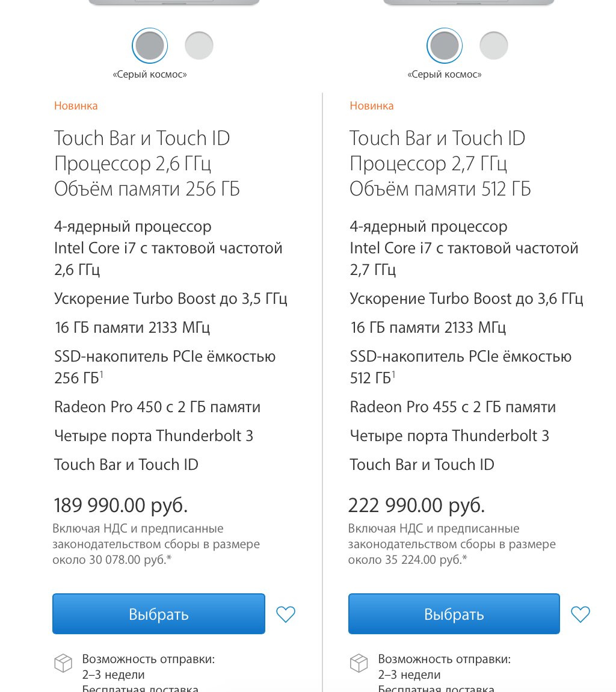This screenshot has height=692, width=616.
Task: Click the 189 990.00 руб. price
Action: pos(120,505)
